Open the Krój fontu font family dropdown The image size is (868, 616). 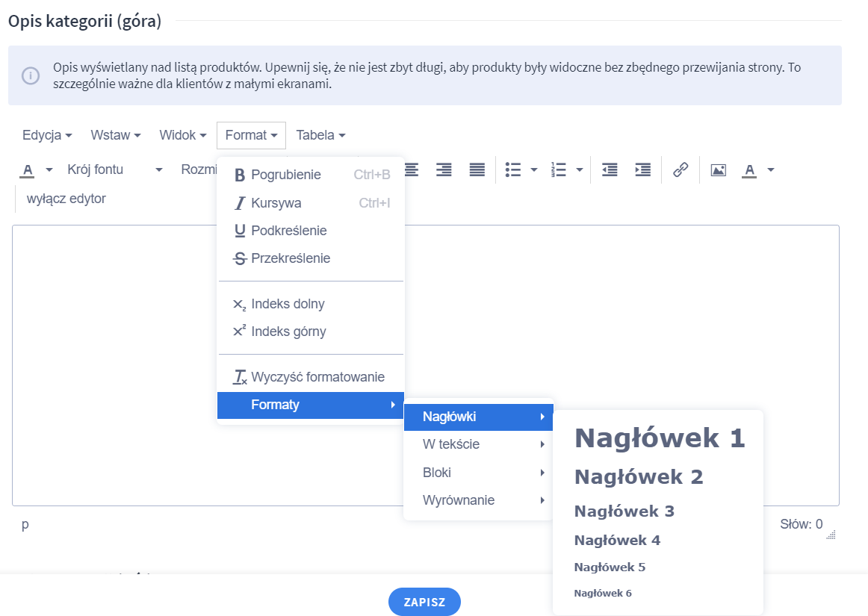point(114,170)
